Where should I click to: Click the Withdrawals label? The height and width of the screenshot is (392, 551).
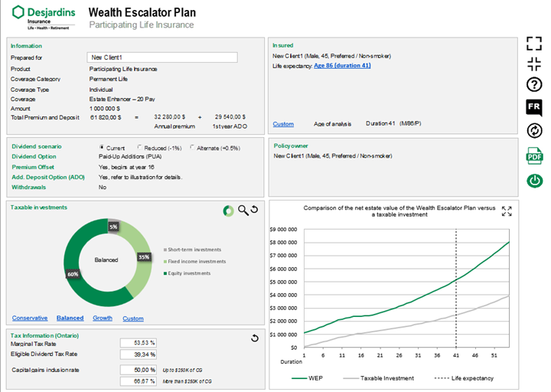click(x=29, y=188)
